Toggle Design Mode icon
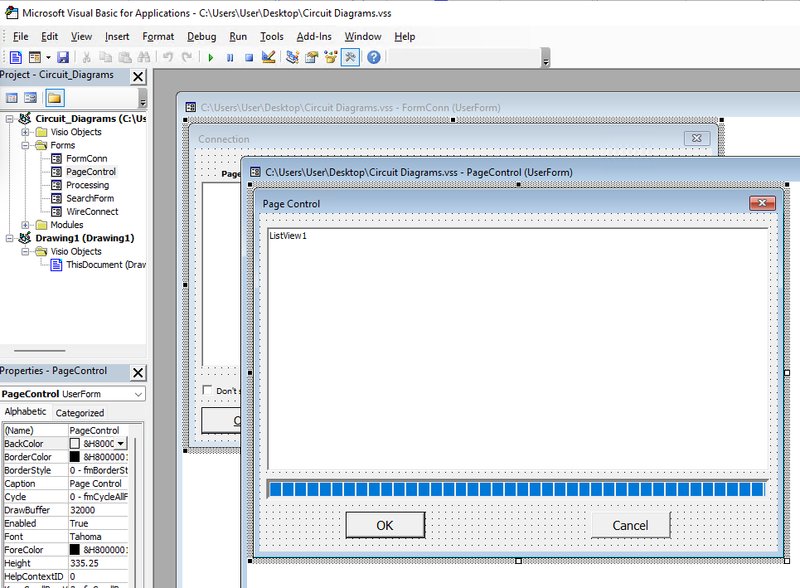The height and width of the screenshot is (588, 800). [268, 57]
